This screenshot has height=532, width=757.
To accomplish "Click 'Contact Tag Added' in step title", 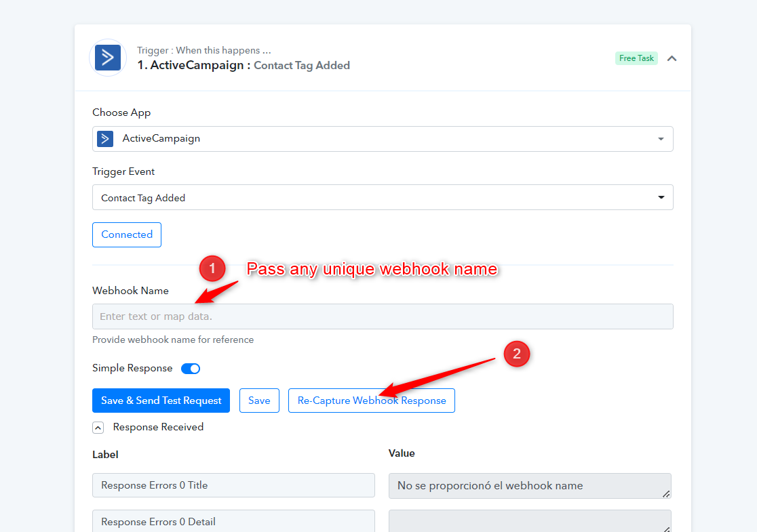I will pyautogui.click(x=302, y=66).
